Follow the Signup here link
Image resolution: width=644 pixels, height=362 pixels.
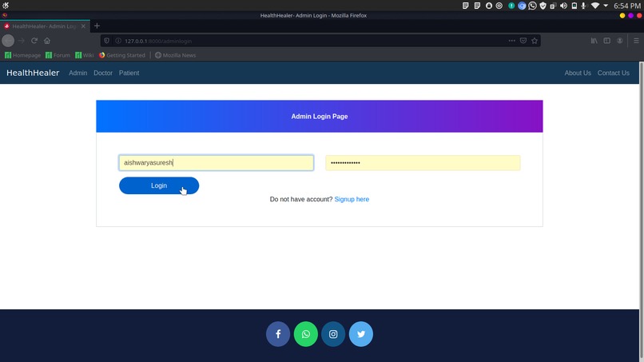coord(352,199)
